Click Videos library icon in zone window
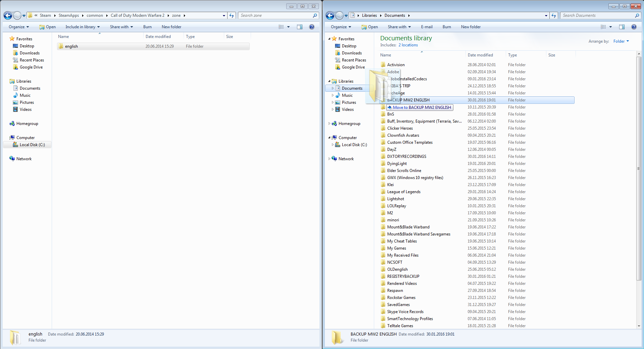Screen dimensions: 644x349 [x=15, y=110]
